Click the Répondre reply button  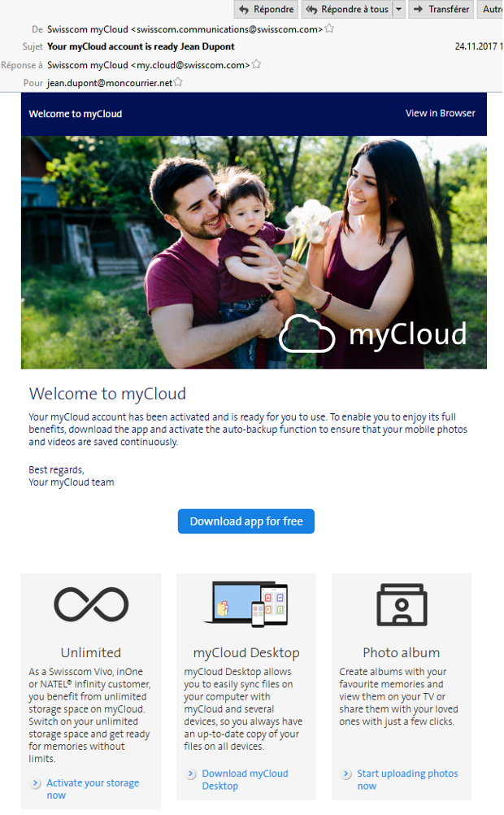(x=265, y=10)
